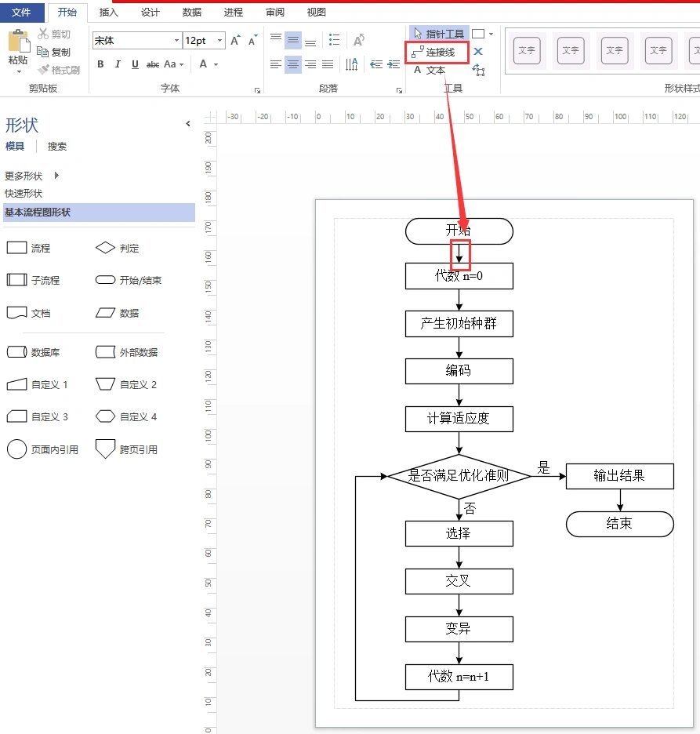Click the bullet list icon
This screenshot has height=734, width=700.
(335, 40)
